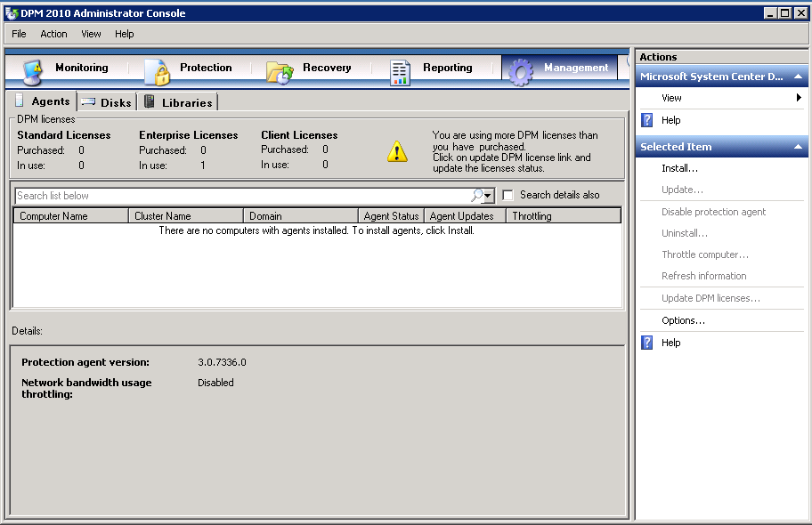Expand the View submenu arrow

tap(799, 97)
